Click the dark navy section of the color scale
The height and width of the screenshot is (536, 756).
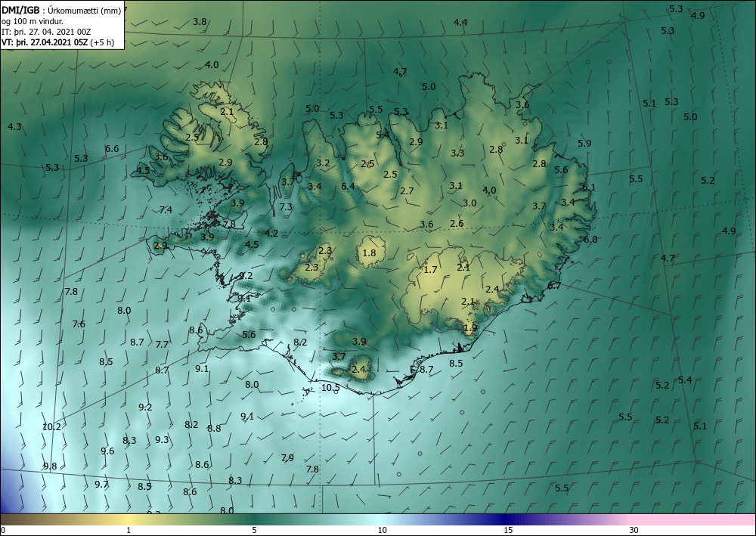[503, 519]
